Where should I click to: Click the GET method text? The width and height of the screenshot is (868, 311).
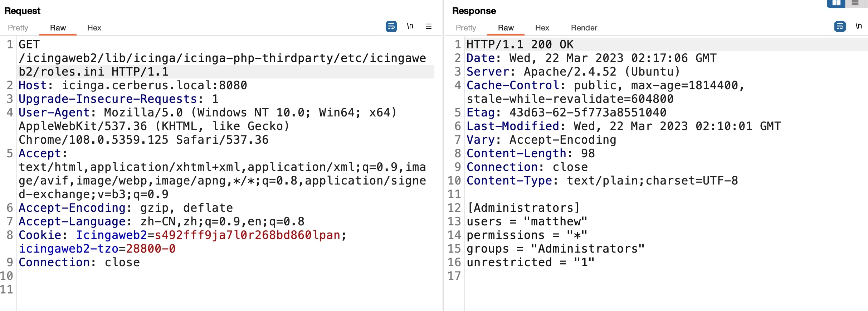click(x=29, y=44)
